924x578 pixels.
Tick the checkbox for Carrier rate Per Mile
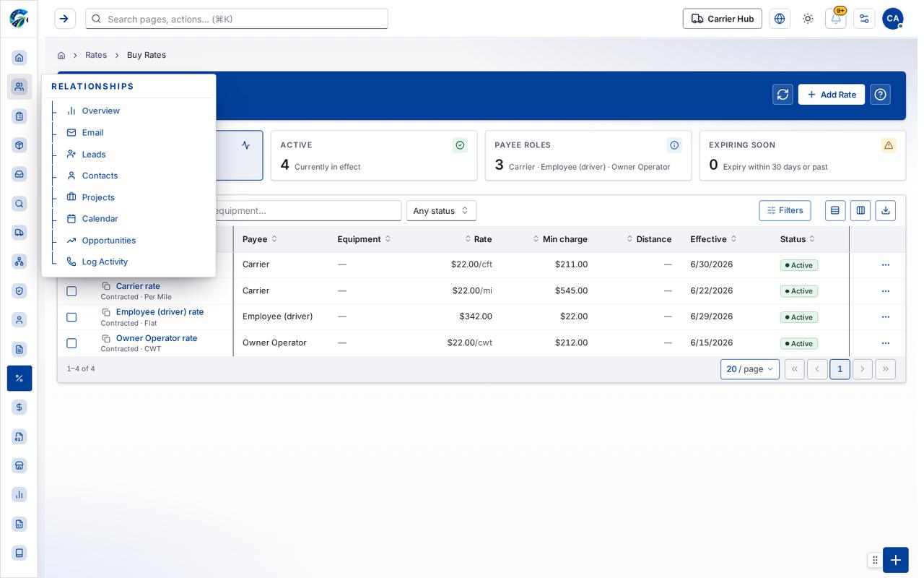(x=71, y=291)
